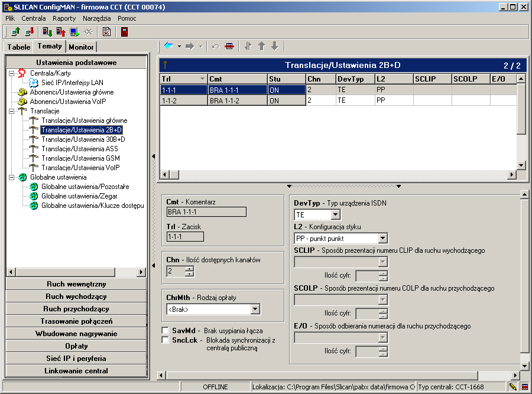Collapse the Centrala/Karty tree node
The height and width of the screenshot is (394, 532).
tap(12, 73)
